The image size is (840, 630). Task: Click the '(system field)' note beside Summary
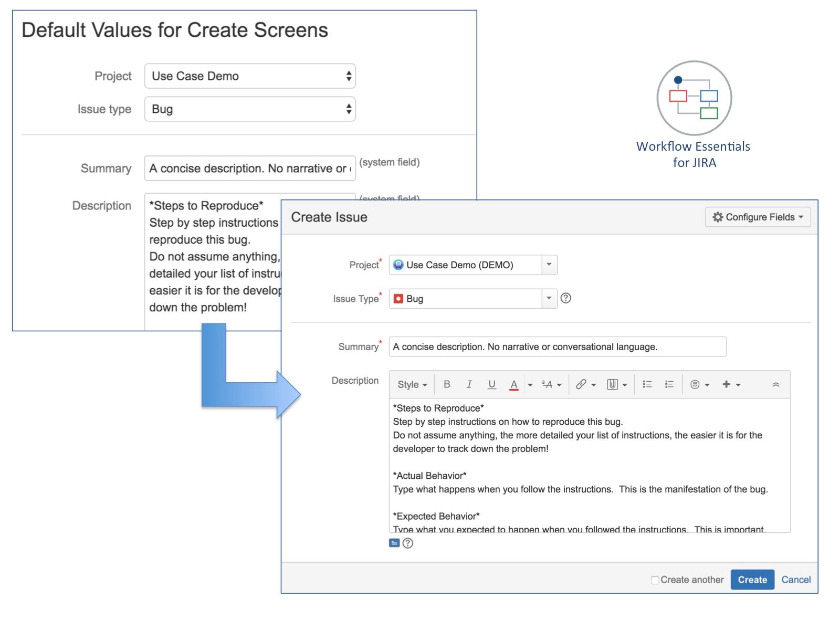[390, 162]
